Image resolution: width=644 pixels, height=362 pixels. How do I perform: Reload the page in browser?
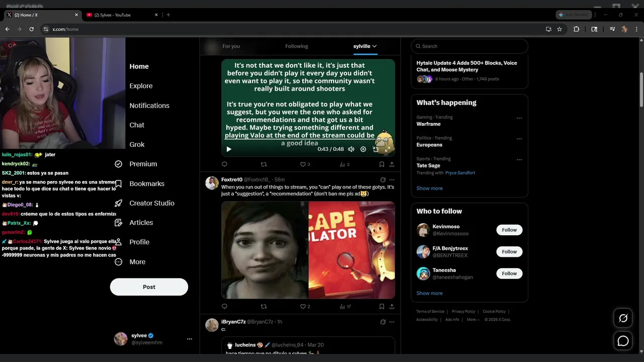(31, 29)
